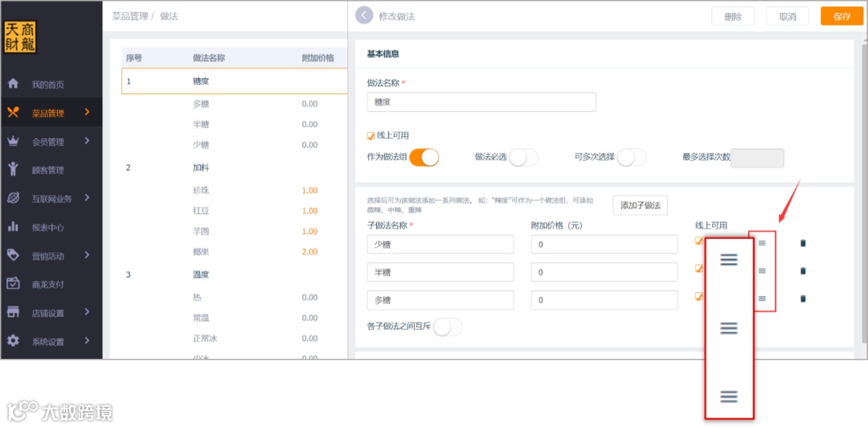
Task: Focus the 做法名称 field containing 糖度
Action: coord(481,102)
